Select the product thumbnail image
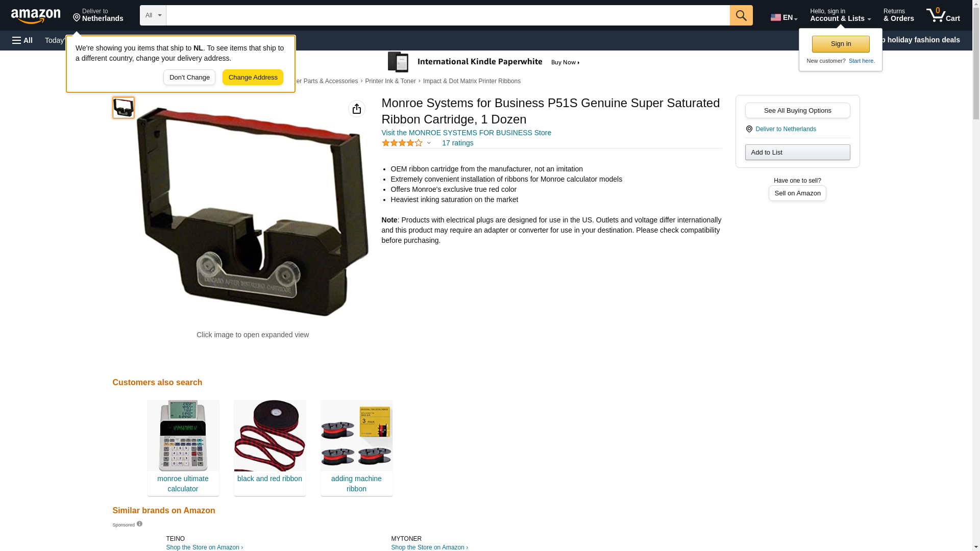This screenshot has width=980, height=551. coord(124,108)
